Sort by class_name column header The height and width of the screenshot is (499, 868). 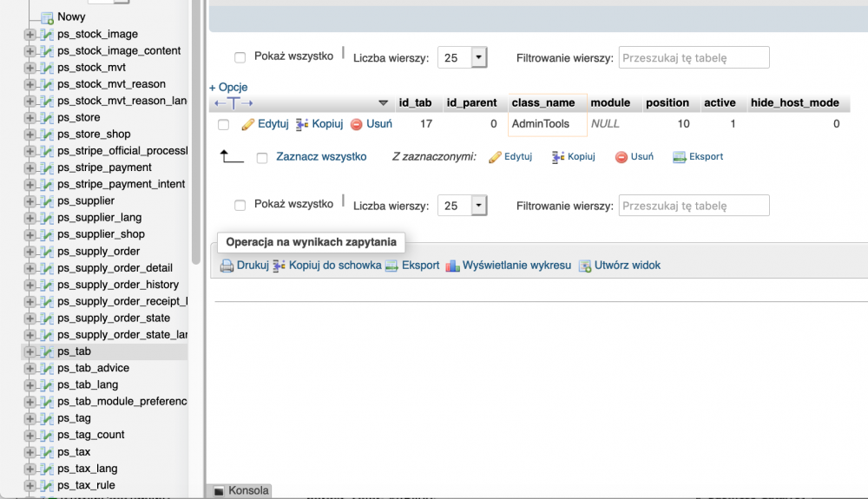coord(543,103)
